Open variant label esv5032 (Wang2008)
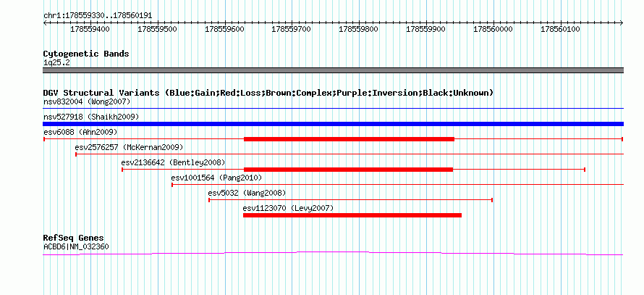This screenshot has width=644, height=295. pyautogui.click(x=247, y=193)
